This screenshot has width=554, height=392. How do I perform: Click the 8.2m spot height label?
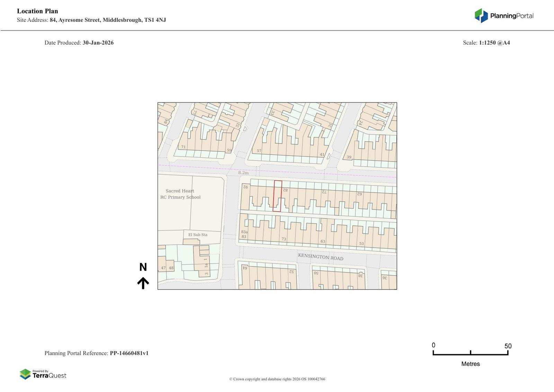click(x=243, y=172)
